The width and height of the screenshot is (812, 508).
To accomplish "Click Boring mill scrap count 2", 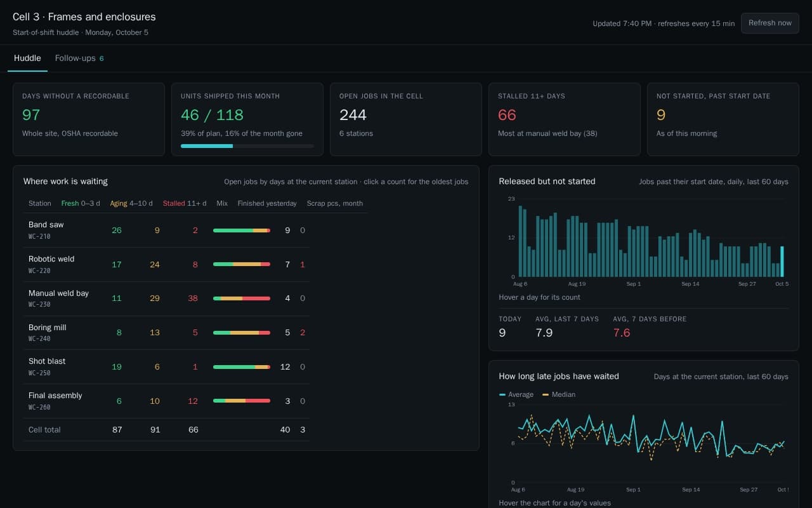I will (303, 332).
